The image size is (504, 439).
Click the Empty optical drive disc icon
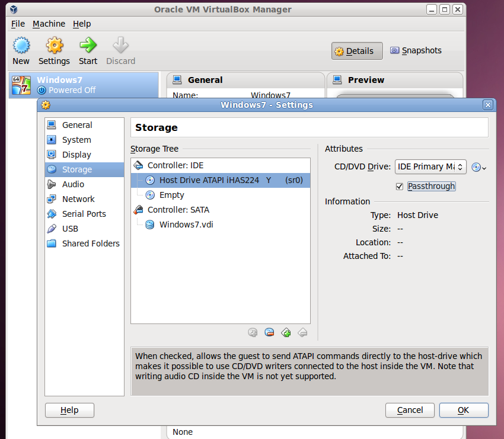(150, 195)
